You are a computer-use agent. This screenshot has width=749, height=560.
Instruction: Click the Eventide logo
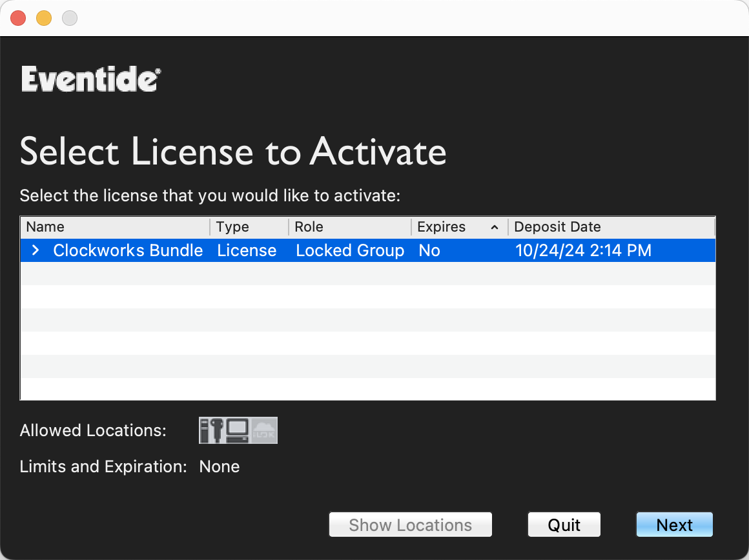91,79
